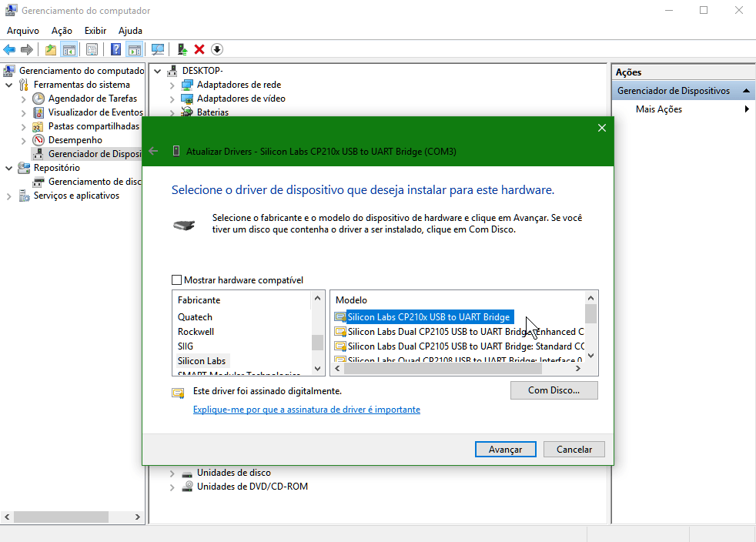Click the Pastas compartilhadas folder icon
The height and width of the screenshot is (542, 756).
(38, 126)
